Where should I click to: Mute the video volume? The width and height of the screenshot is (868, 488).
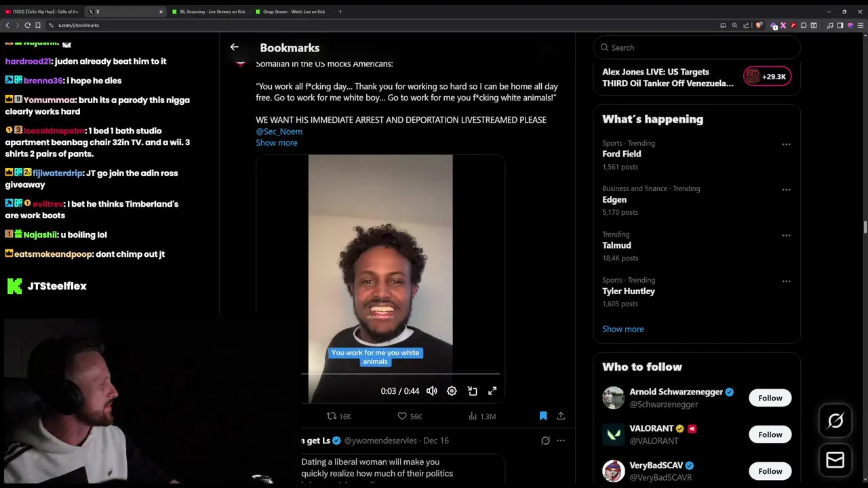[432, 391]
